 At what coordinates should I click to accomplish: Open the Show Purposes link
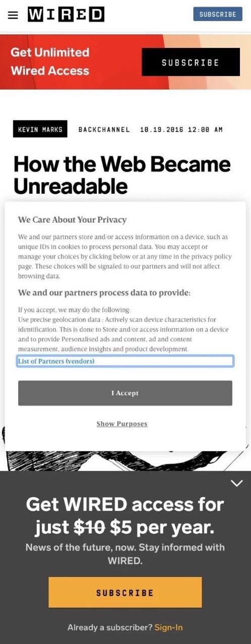(x=122, y=424)
